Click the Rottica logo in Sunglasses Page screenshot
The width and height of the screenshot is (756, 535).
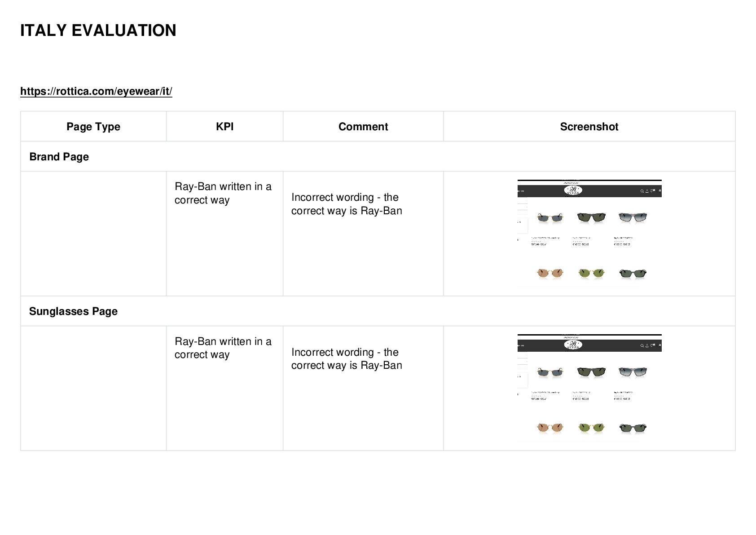tap(573, 345)
